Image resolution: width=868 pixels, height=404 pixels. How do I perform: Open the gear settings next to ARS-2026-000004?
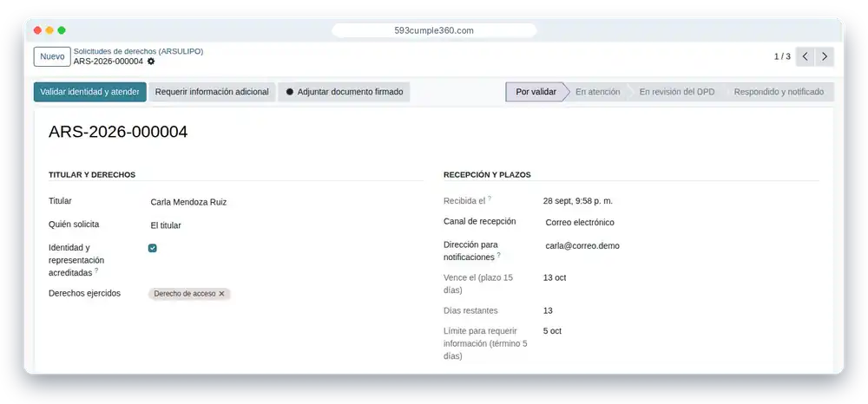coord(151,62)
